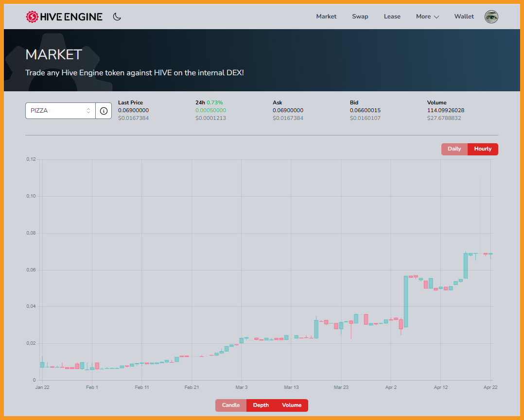Click the Feb 21 x-axis label

pyautogui.click(x=192, y=387)
